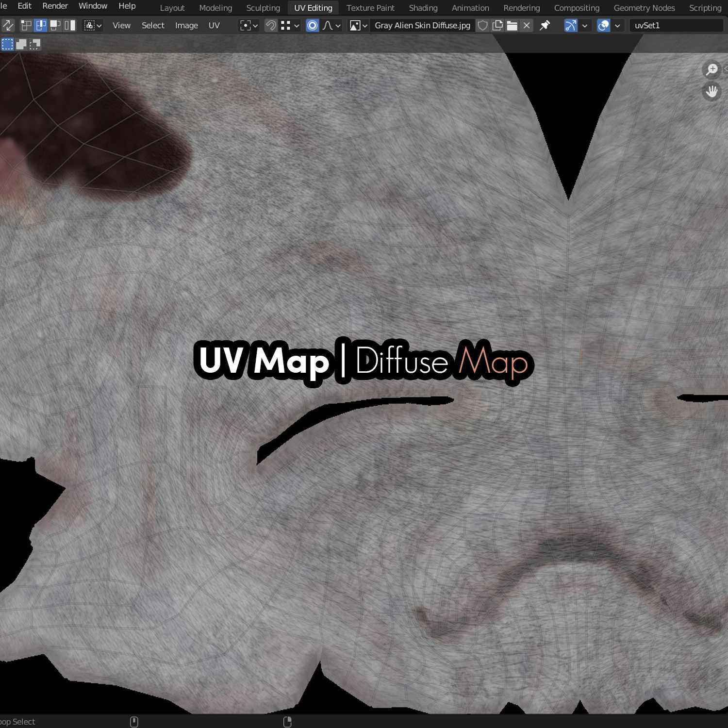Open the Image menu
728x728 pixels.
point(186,25)
